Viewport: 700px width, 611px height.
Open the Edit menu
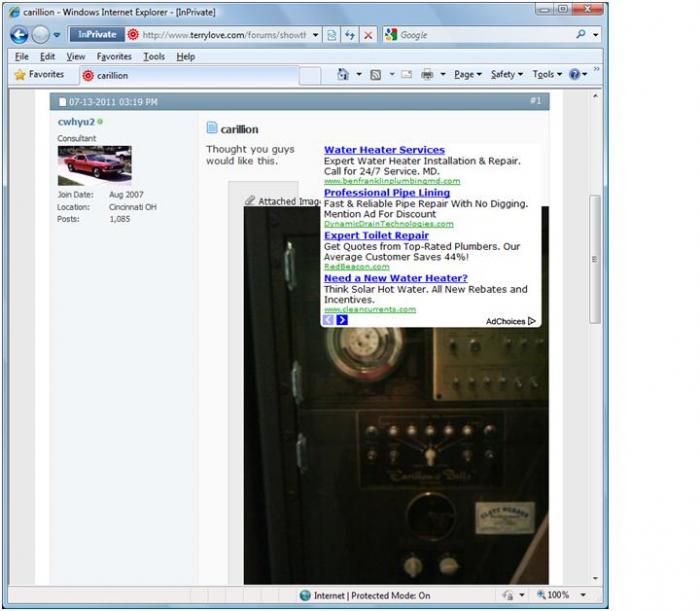47,57
